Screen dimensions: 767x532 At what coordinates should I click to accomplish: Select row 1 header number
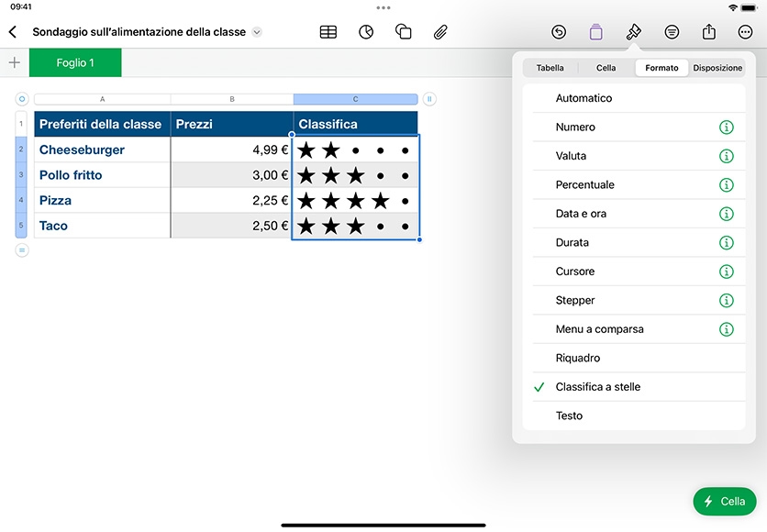pos(21,124)
